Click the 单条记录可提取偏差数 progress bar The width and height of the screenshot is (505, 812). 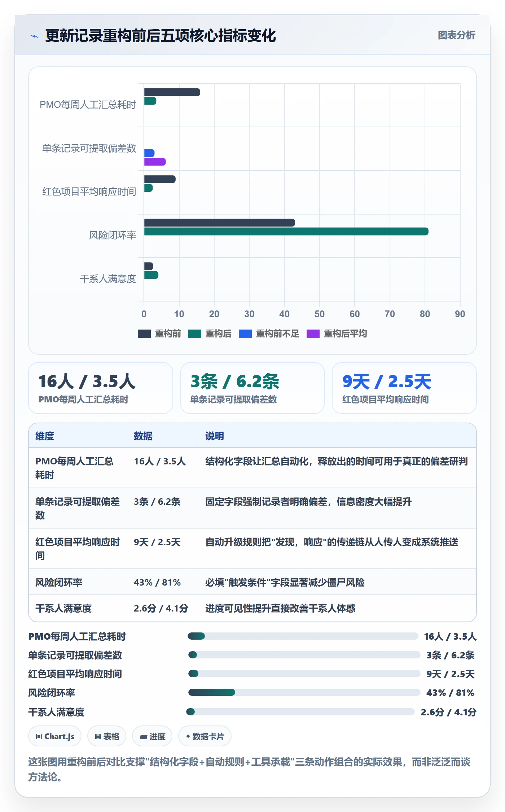pyautogui.click(x=304, y=655)
